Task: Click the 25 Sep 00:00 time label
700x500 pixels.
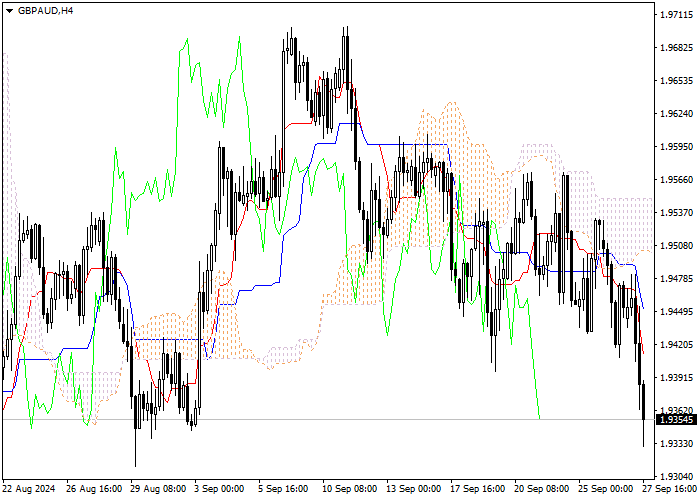Action: pyautogui.click(x=606, y=489)
